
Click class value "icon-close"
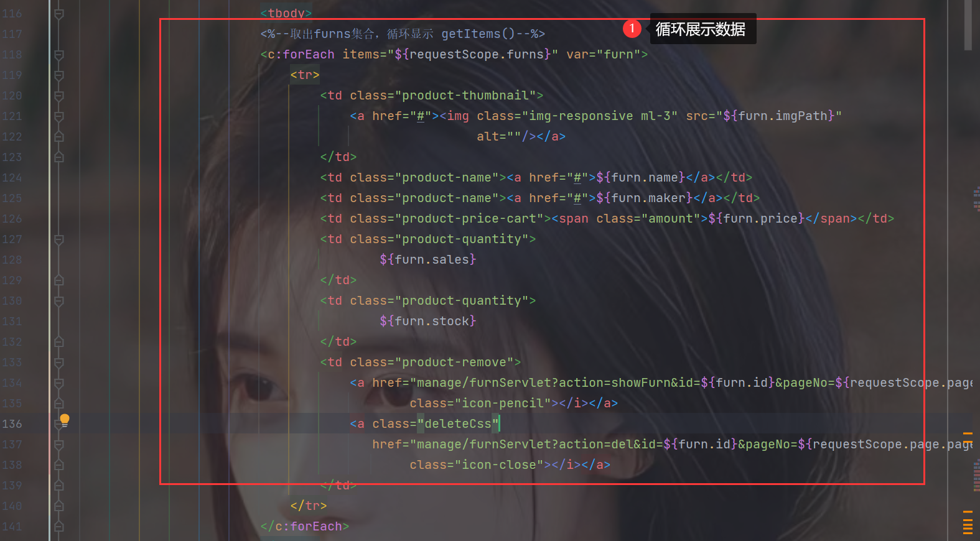point(499,465)
